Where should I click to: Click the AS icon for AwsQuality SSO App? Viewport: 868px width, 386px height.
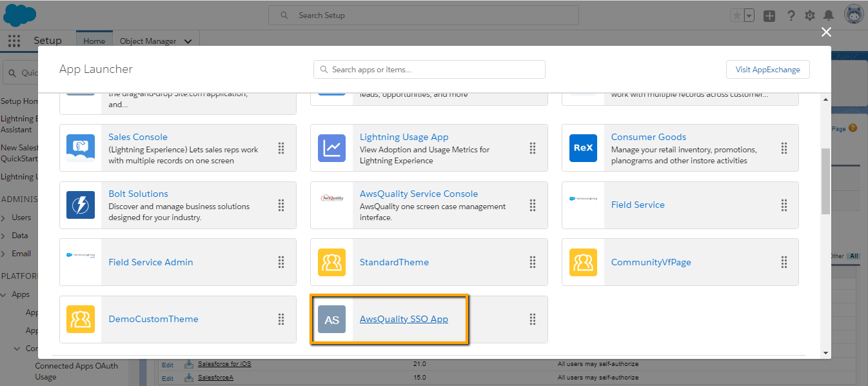coord(332,320)
